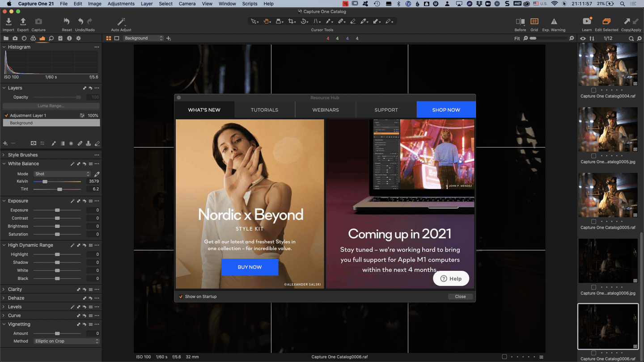Close the Resource Hub dialog
The image size is (644, 362).
460,297
